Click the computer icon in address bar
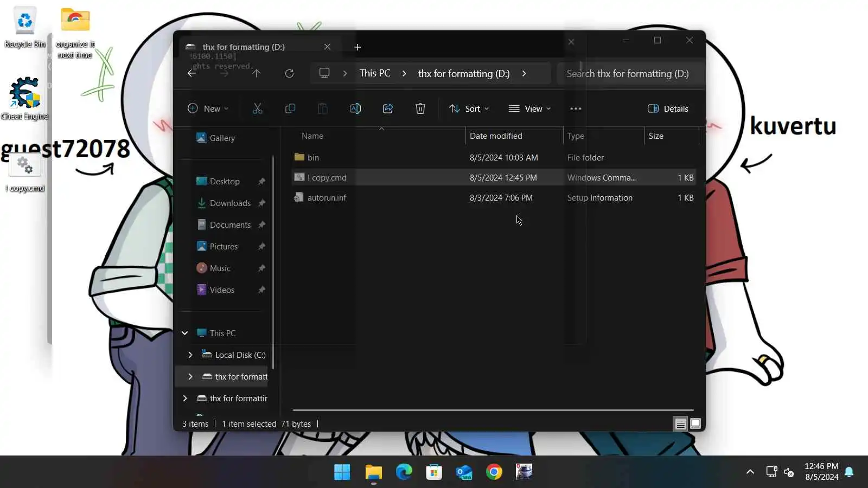Screen dimensions: 868x488 tap(324, 73)
